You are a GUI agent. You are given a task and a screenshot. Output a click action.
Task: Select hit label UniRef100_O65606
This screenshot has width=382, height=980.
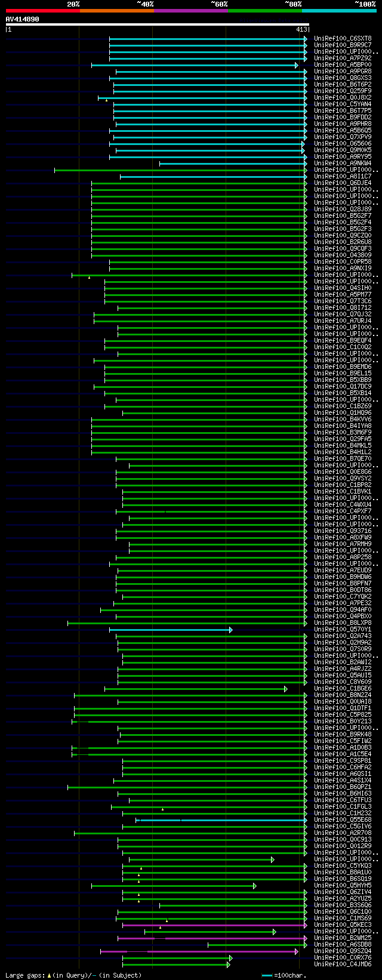[x=343, y=144]
